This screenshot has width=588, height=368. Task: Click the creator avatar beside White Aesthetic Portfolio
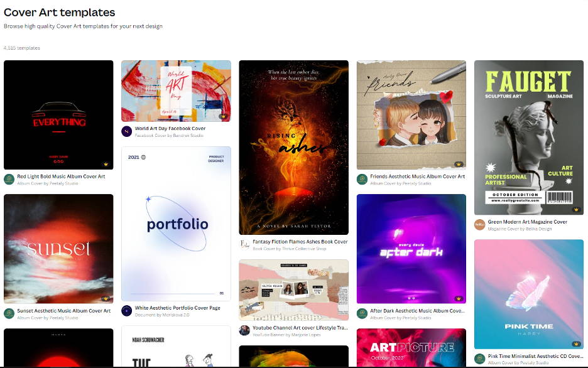click(127, 311)
